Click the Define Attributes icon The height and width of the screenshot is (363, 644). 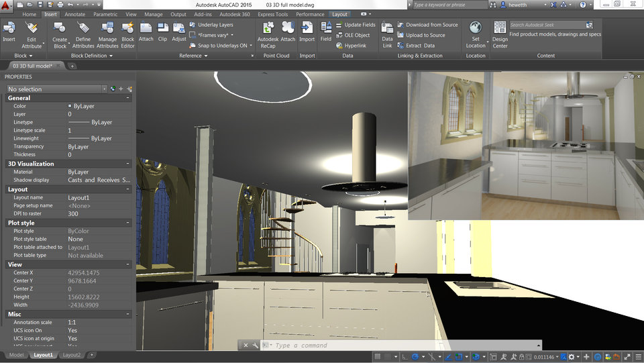(x=83, y=29)
